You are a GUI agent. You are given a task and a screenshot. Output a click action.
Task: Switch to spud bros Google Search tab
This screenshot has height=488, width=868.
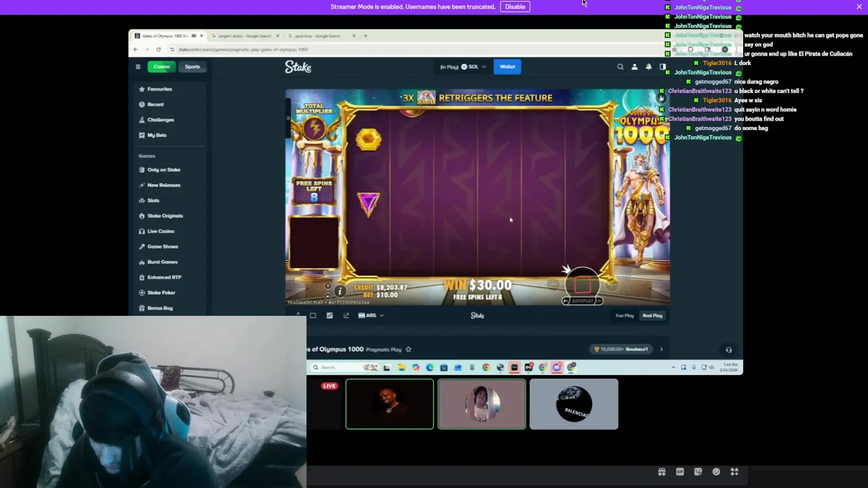pos(319,36)
